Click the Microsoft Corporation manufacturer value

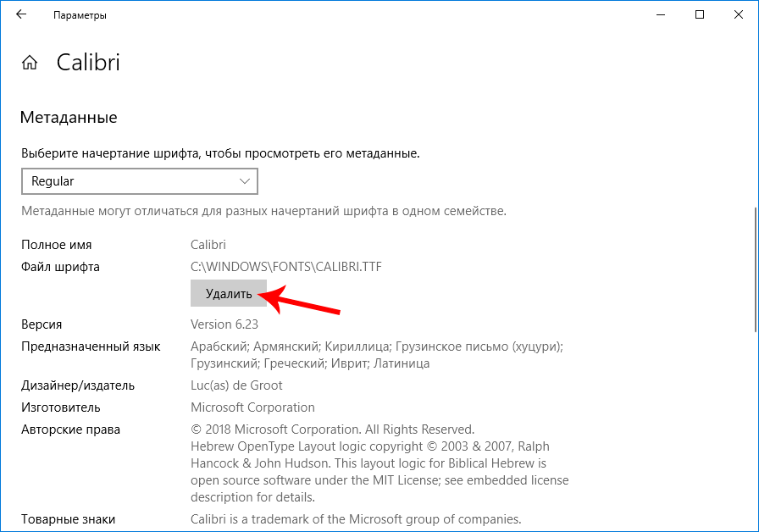(252, 407)
